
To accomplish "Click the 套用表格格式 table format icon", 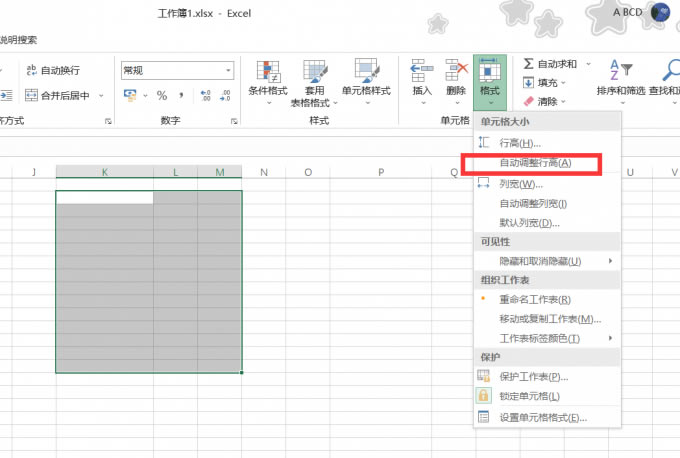I will click(315, 71).
